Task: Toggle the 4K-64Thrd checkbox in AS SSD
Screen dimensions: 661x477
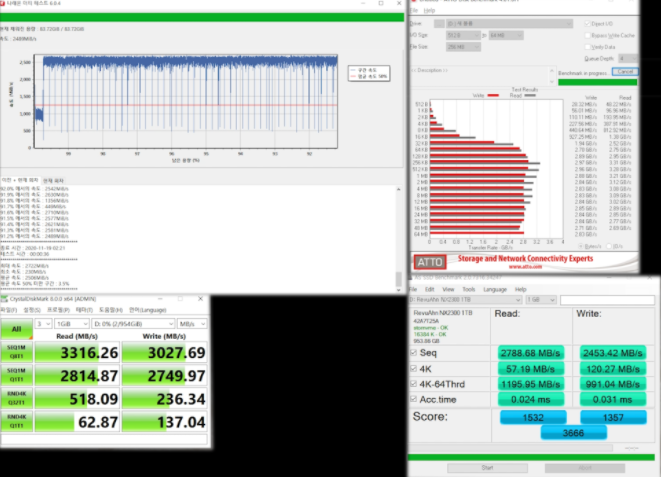Action: tap(414, 383)
